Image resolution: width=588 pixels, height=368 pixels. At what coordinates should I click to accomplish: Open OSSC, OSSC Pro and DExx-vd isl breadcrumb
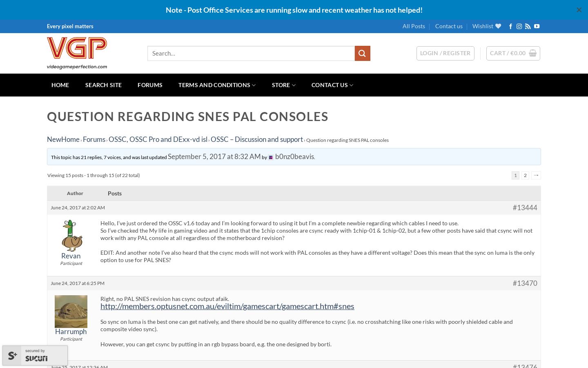[x=158, y=139]
